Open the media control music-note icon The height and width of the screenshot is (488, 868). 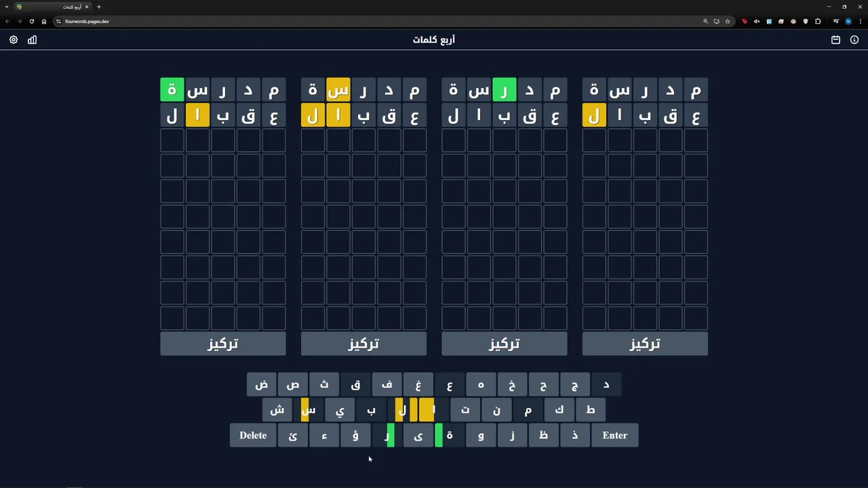coord(836,21)
